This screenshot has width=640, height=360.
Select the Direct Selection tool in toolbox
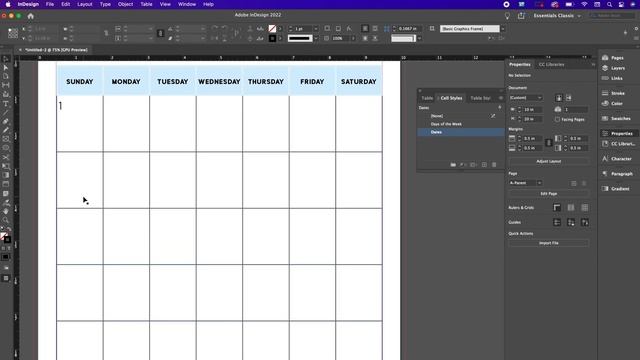(x=6, y=67)
